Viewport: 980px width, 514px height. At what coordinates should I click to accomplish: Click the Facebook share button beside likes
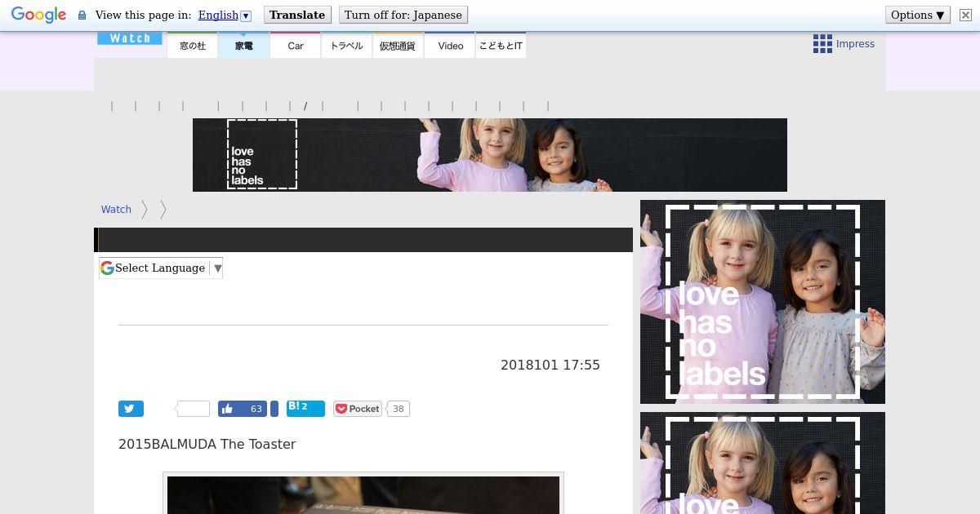tap(274, 409)
